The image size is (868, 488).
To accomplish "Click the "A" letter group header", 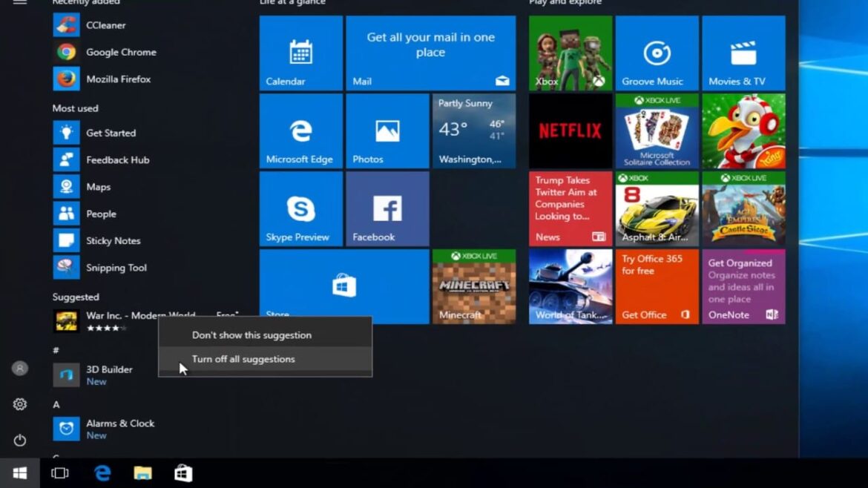I will (56, 404).
